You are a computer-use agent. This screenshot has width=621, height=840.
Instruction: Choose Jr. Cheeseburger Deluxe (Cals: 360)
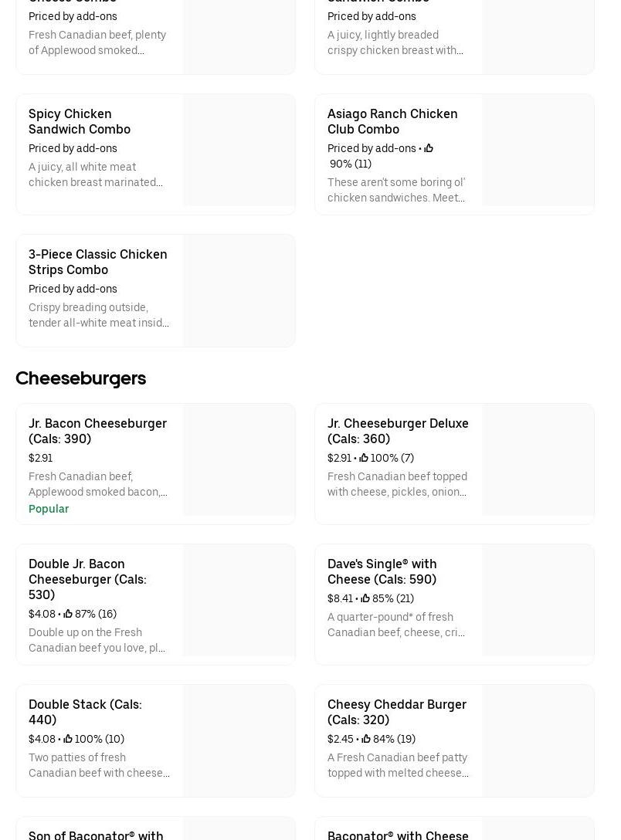pyautogui.click(x=397, y=431)
